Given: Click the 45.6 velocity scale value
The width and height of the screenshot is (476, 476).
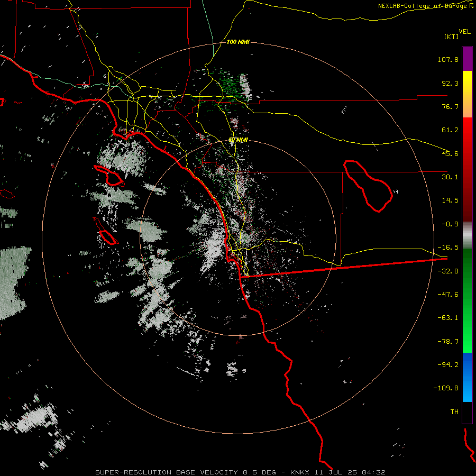Looking at the screenshot, I should pos(450,153).
